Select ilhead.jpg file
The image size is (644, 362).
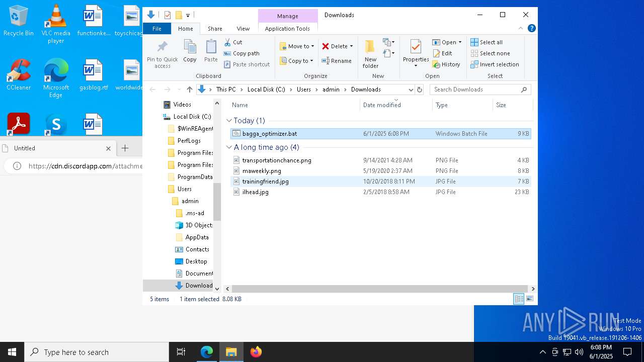click(380, 192)
